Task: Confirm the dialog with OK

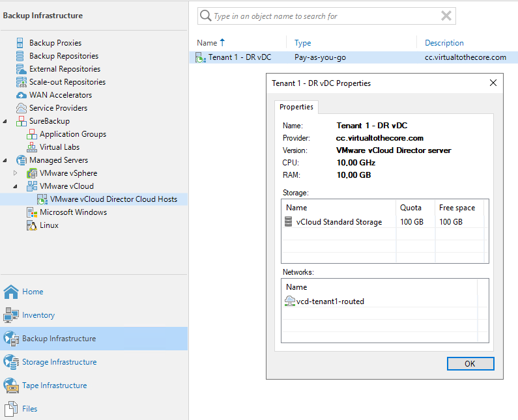Action: [x=470, y=363]
